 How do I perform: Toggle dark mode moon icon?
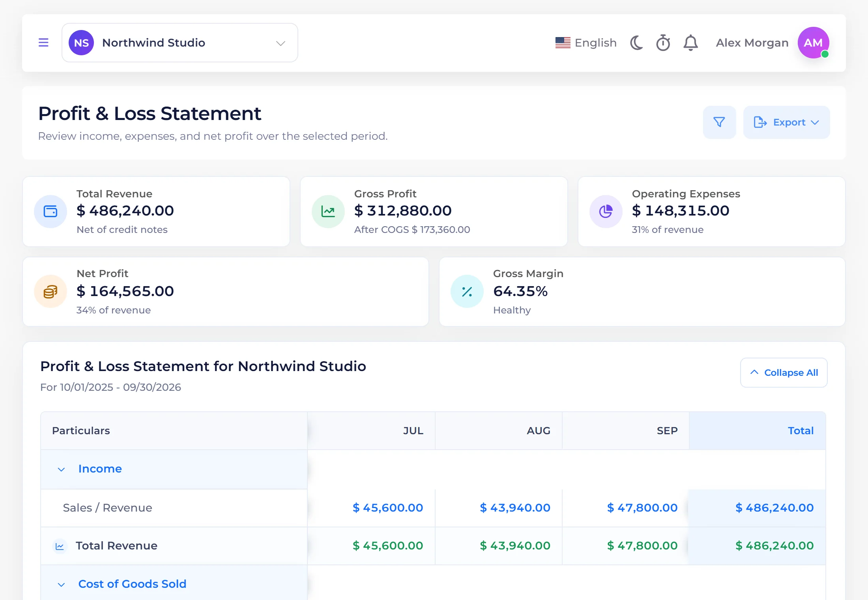click(x=636, y=43)
